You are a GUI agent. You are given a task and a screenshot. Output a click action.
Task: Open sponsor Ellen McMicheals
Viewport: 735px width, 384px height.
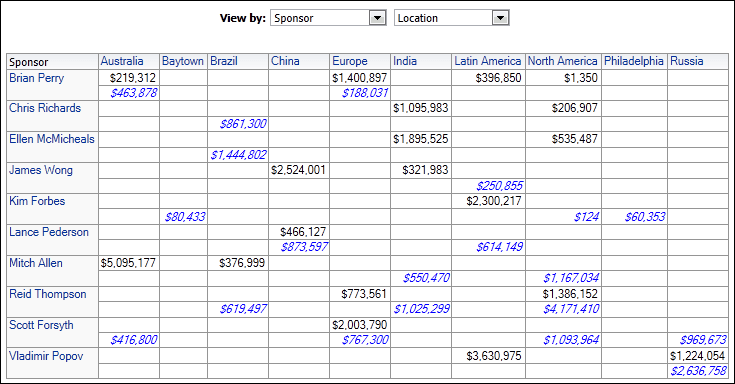coord(52,139)
